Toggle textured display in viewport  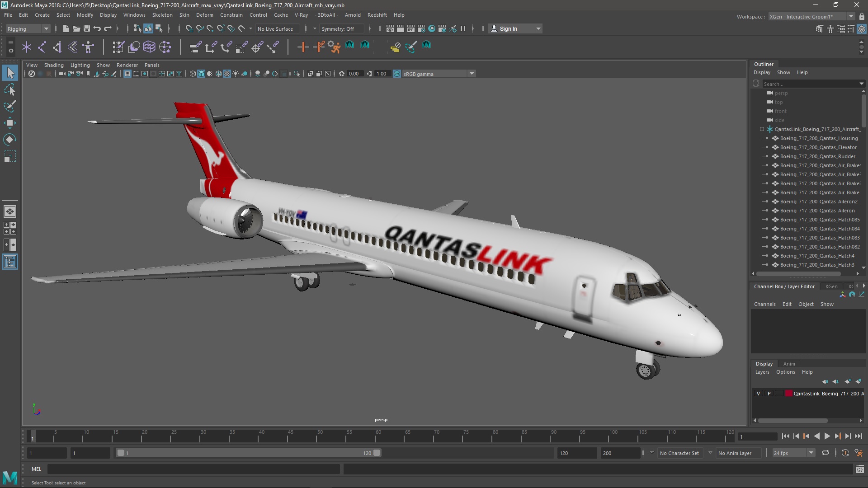pos(227,74)
